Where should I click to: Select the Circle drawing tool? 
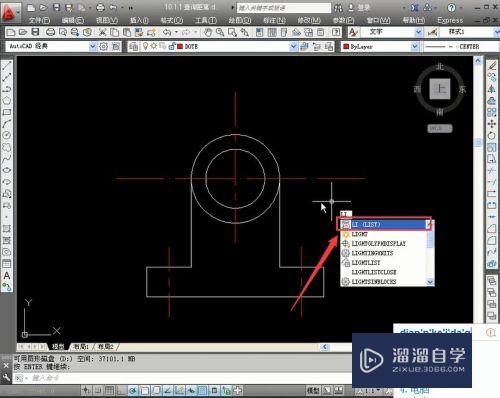tap(7, 135)
